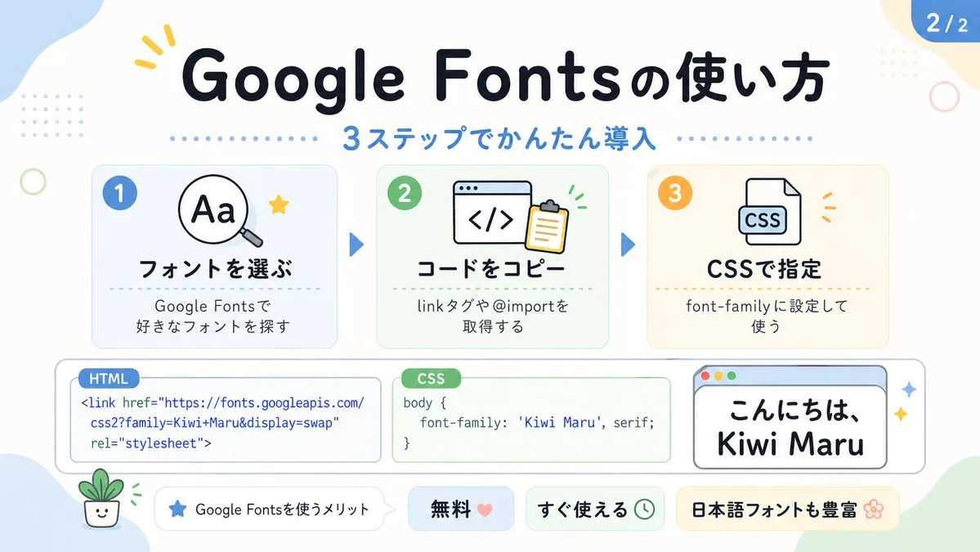Select the すぐ使える benefit pill
The height and width of the screenshot is (552, 980).
tap(595, 509)
